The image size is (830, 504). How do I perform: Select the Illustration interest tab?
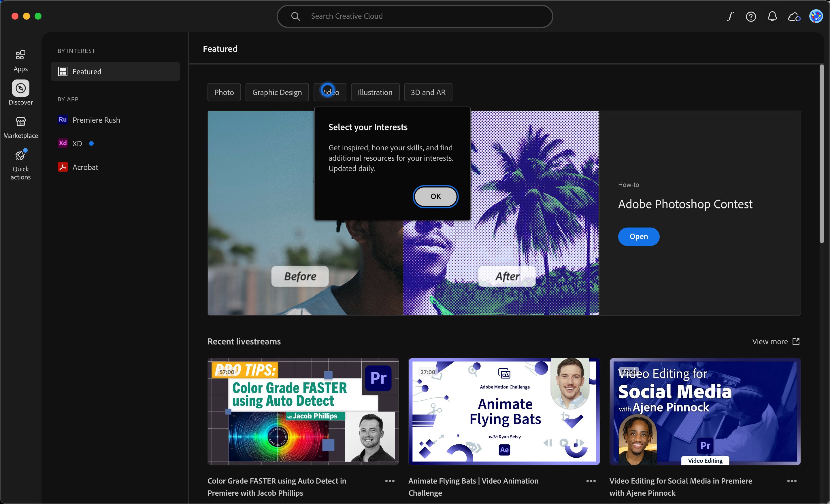(375, 92)
